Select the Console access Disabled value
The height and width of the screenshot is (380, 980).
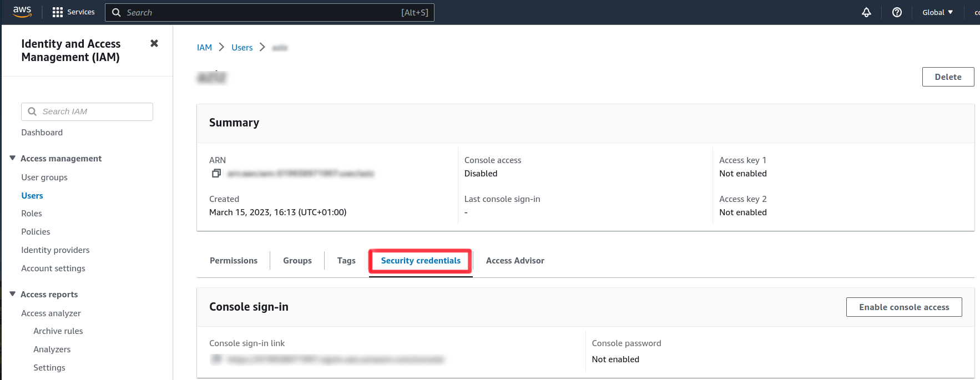pos(481,173)
